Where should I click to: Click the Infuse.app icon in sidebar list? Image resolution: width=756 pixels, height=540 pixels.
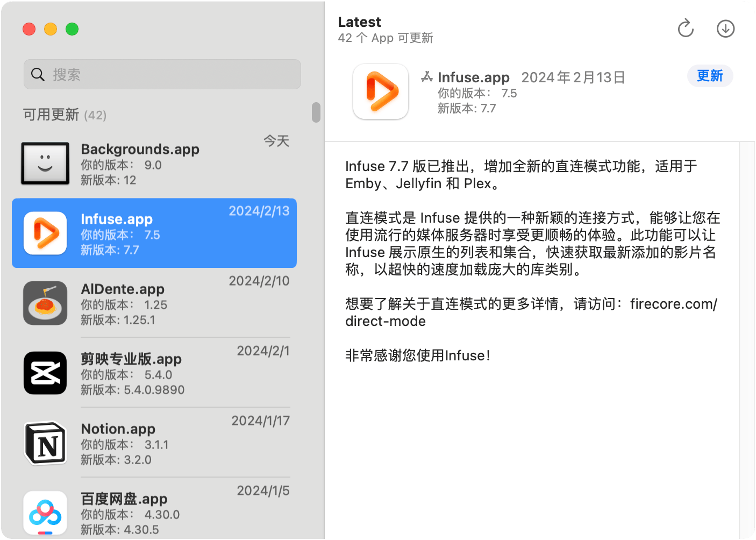pyautogui.click(x=45, y=233)
